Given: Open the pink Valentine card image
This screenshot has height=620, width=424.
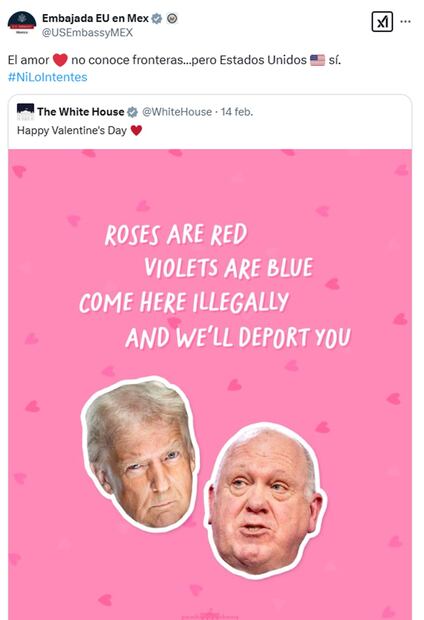Looking at the screenshot, I should (x=210, y=384).
